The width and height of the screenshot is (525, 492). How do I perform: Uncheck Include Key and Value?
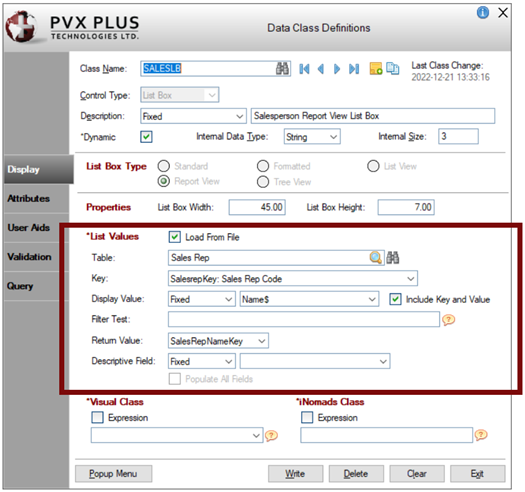tap(395, 299)
